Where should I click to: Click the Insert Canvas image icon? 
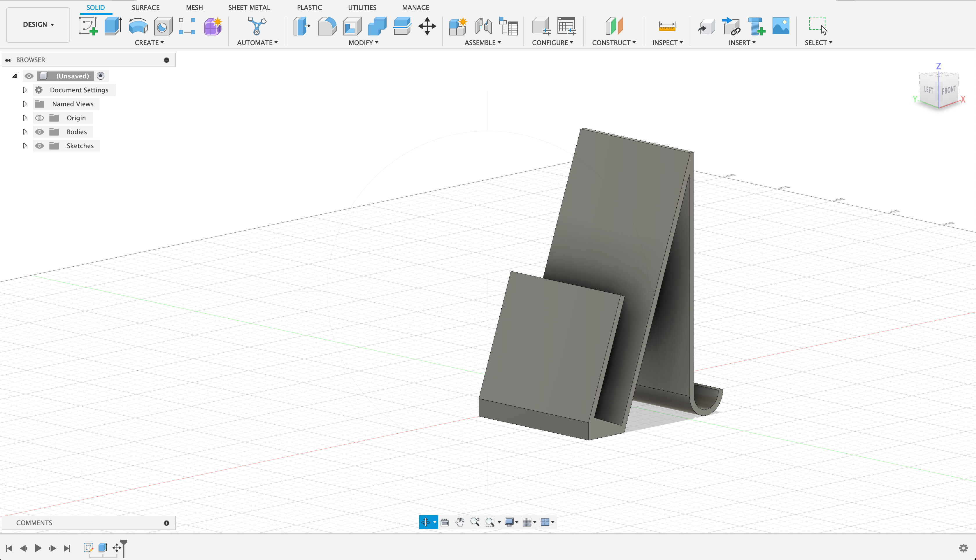coord(780,26)
